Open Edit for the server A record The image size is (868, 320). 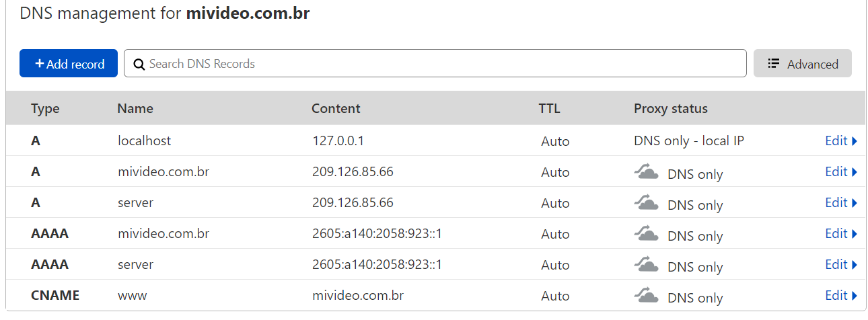click(x=841, y=203)
